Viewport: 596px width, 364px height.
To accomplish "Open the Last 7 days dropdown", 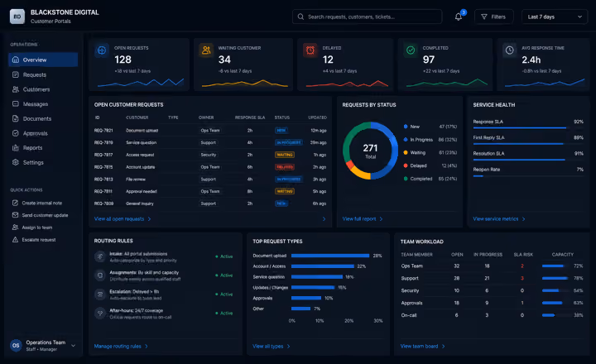I will tap(555, 17).
